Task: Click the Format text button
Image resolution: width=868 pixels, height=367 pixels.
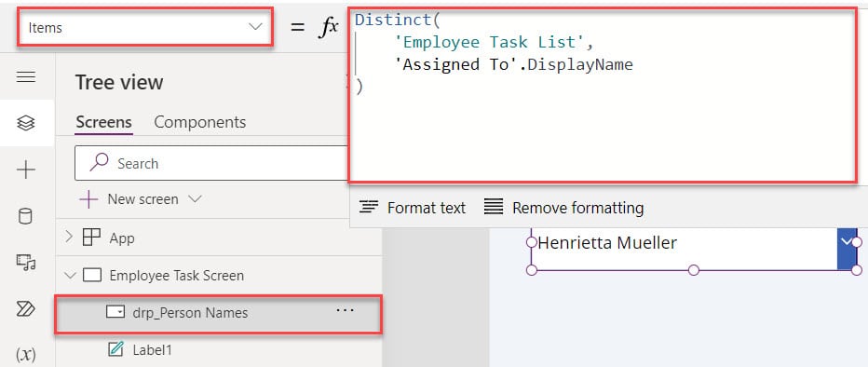Action: pyautogui.click(x=413, y=208)
